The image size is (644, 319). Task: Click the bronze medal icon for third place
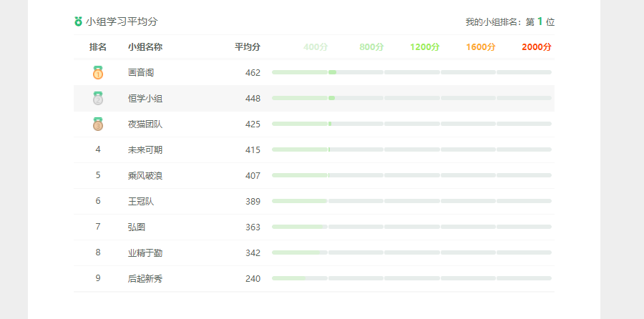(x=98, y=124)
